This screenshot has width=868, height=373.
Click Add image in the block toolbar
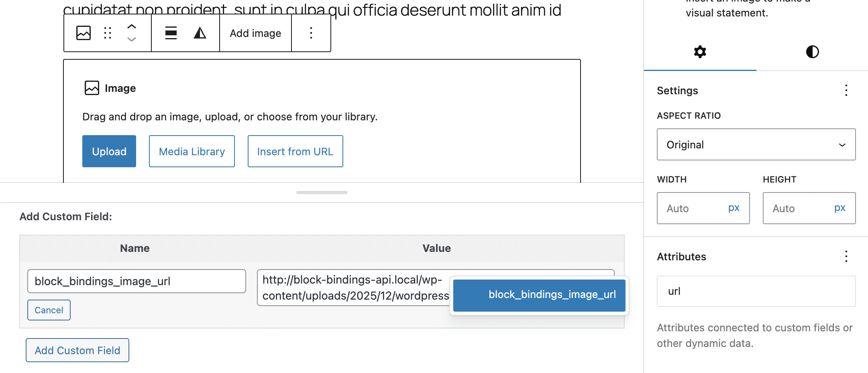[x=255, y=33]
